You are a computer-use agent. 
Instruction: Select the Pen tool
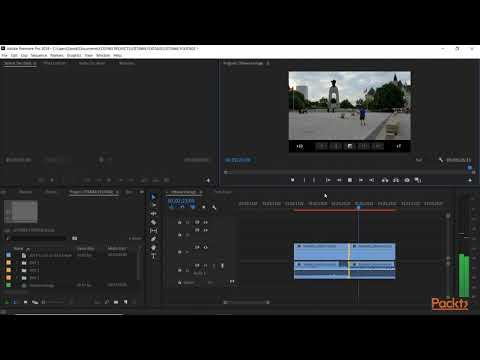[x=153, y=239]
